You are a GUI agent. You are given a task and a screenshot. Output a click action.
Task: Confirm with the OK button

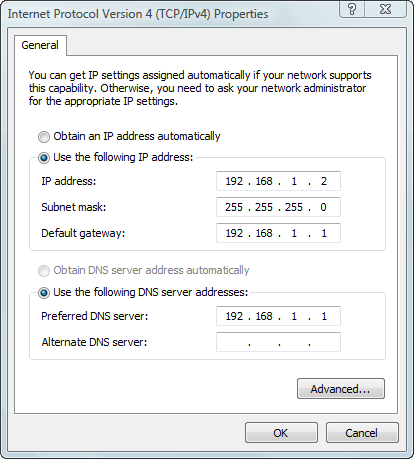281,433
